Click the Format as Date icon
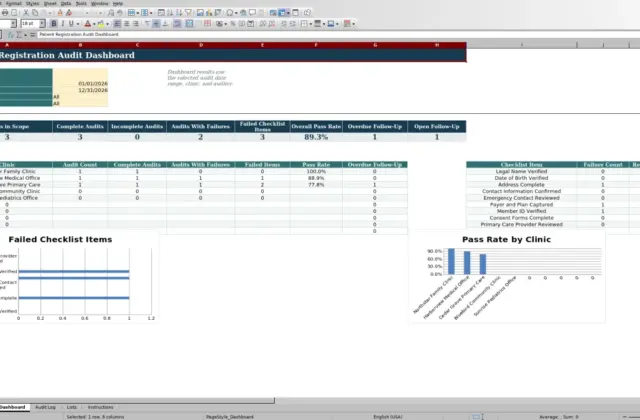The height and width of the screenshot is (420, 640). click(x=251, y=24)
